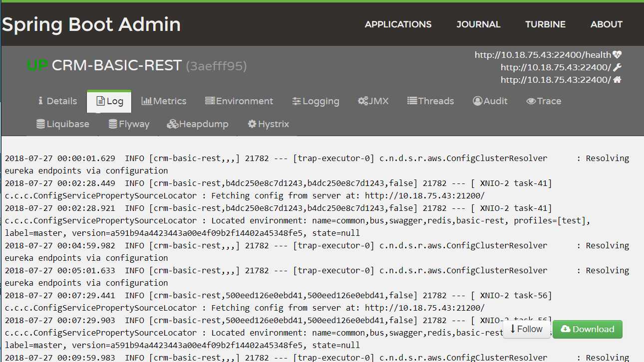644x362 pixels.
Task: Click the server icon on Environment
Action: pyautogui.click(x=210, y=101)
